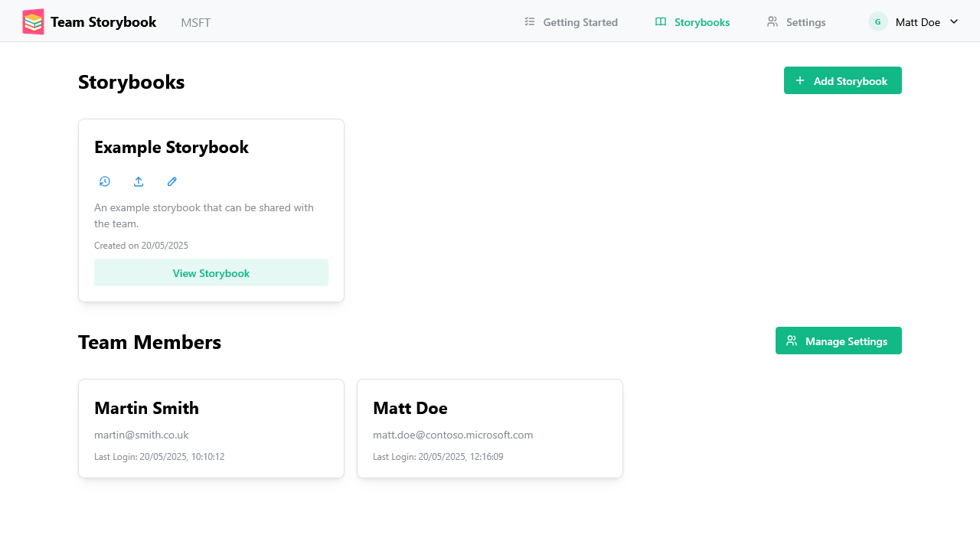Click the martin@smith.co.uk email address

point(142,435)
